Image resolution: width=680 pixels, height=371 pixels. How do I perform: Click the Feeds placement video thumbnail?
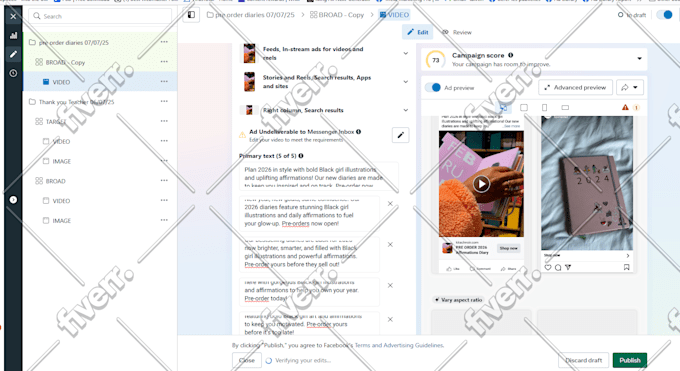coord(249,53)
